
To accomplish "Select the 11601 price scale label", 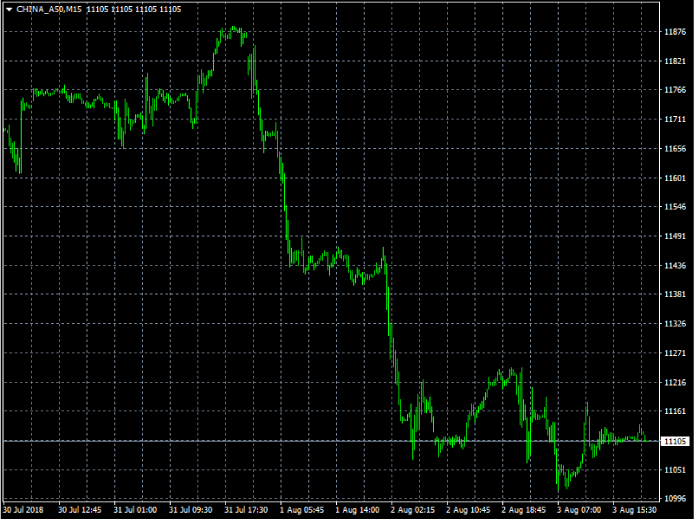I will [x=674, y=178].
